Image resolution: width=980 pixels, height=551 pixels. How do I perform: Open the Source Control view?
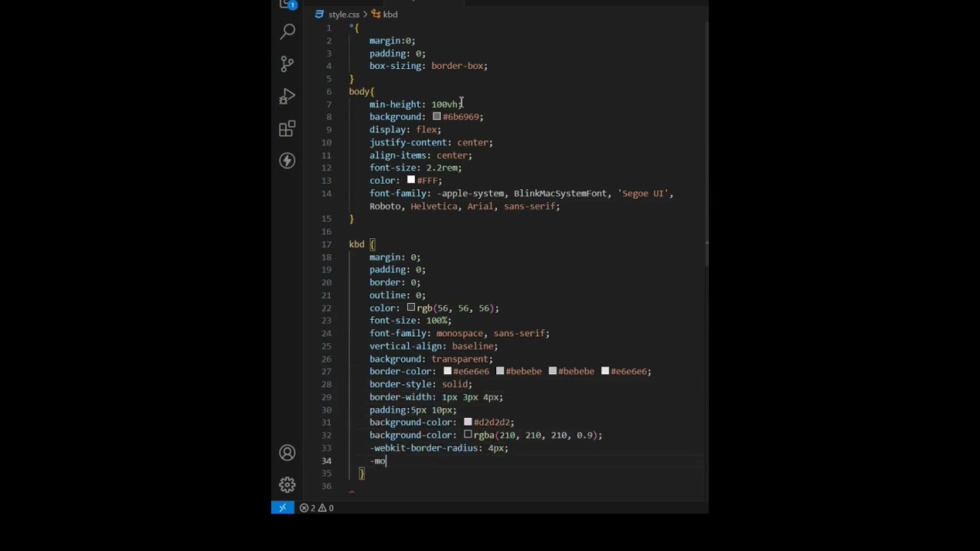(287, 64)
